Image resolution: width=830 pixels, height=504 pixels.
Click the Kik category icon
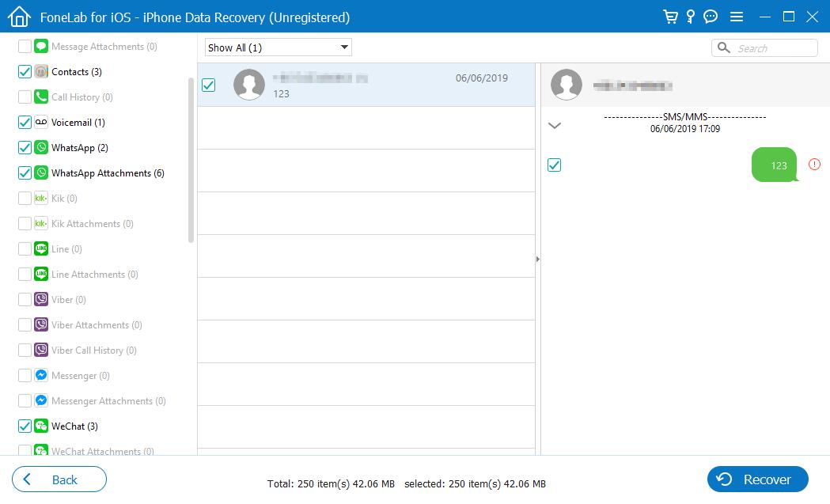(x=41, y=199)
